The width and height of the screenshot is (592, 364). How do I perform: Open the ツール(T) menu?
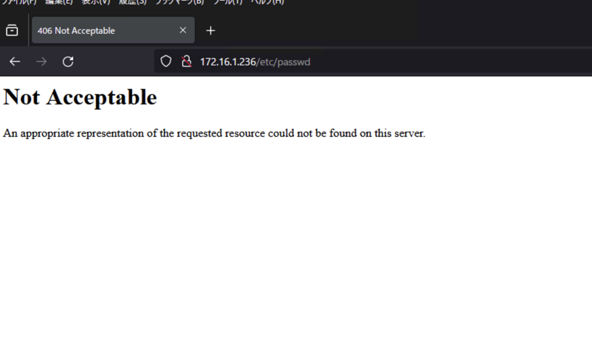tap(227, 2)
